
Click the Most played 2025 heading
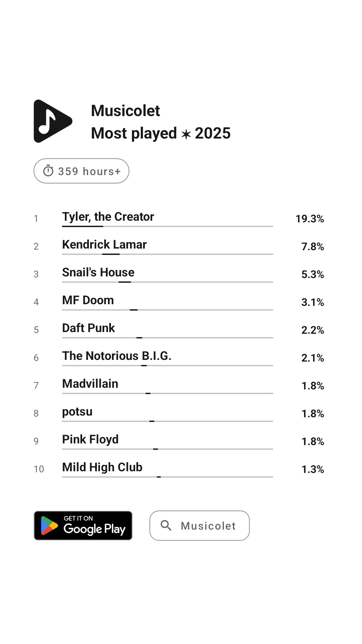coord(161,133)
